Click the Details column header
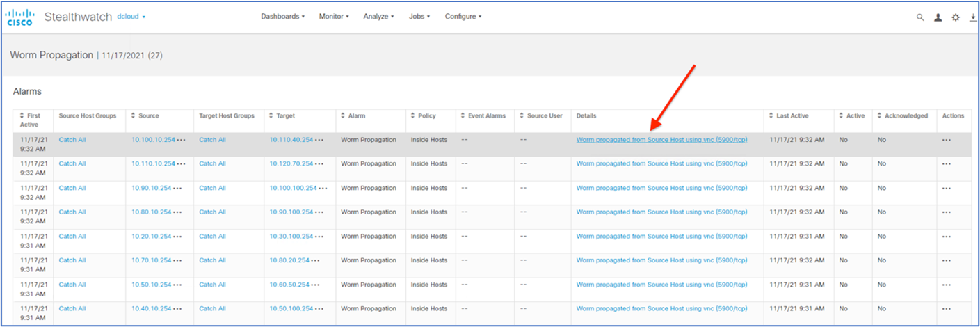 (586, 116)
